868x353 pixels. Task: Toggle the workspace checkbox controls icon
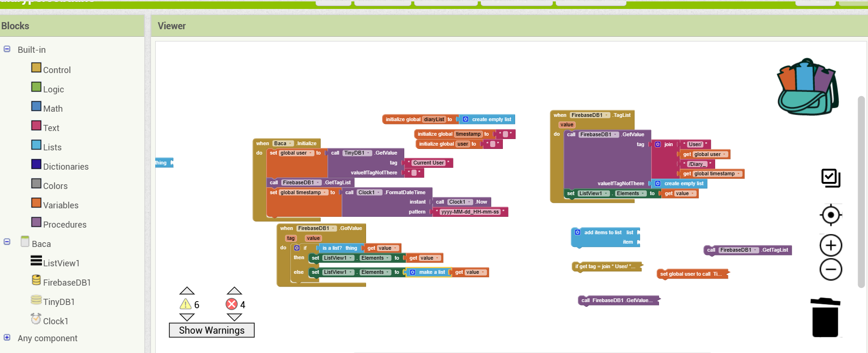pyautogui.click(x=831, y=178)
